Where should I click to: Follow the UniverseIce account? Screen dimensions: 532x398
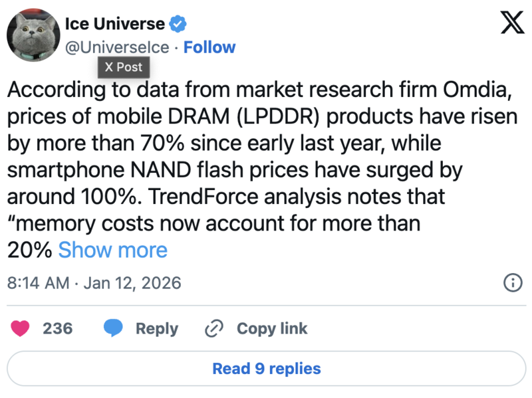[x=209, y=47]
